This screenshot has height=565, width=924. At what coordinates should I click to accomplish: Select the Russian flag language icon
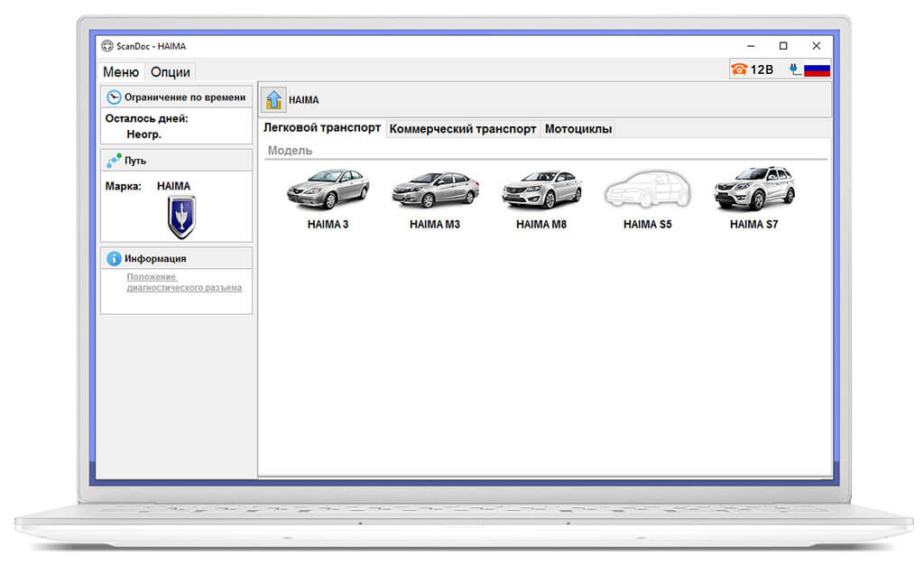pyautogui.click(x=818, y=70)
